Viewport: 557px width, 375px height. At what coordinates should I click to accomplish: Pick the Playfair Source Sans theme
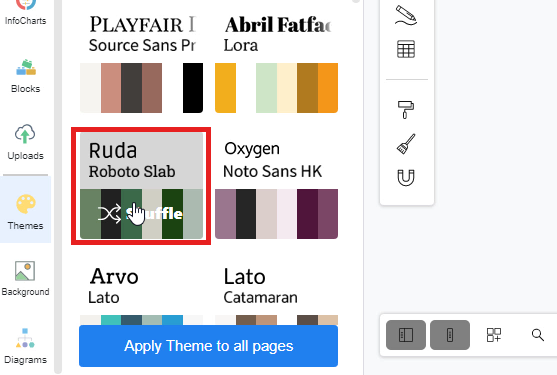pyautogui.click(x=141, y=64)
